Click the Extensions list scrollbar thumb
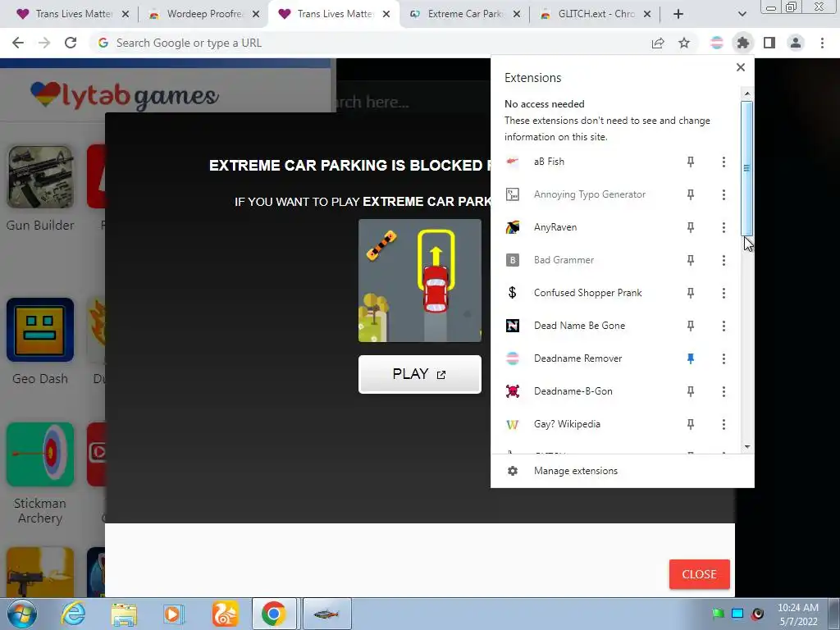 coord(746,167)
